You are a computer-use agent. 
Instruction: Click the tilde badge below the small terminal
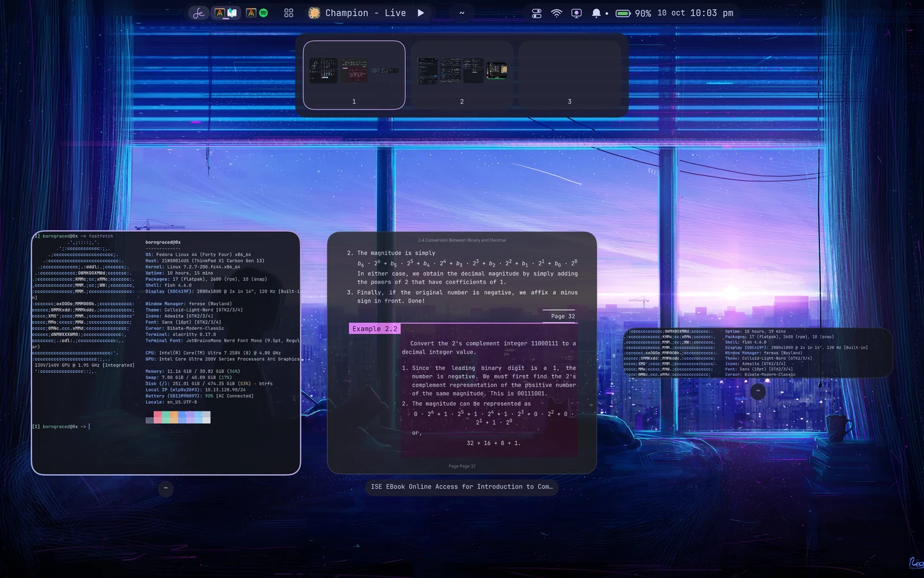click(758, 390)
